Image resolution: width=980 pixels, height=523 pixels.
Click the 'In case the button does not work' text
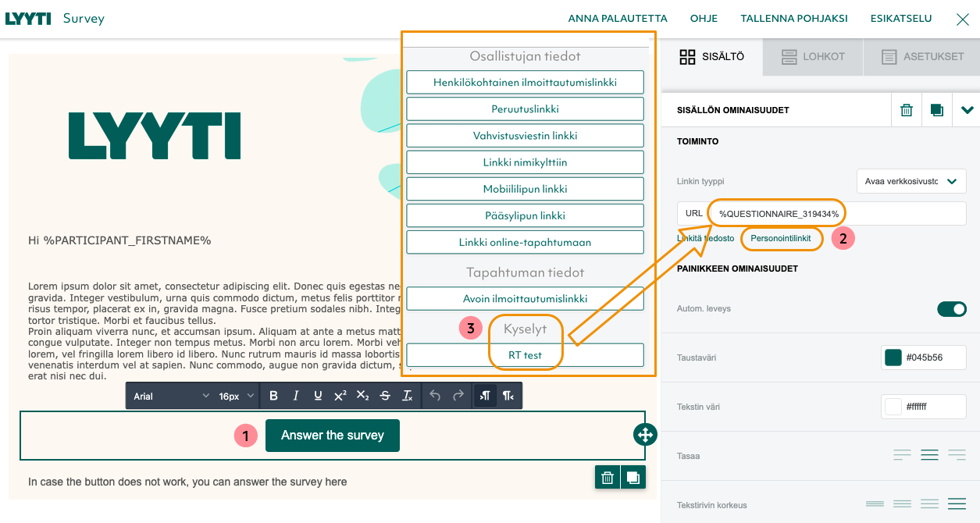coord(187,482)
